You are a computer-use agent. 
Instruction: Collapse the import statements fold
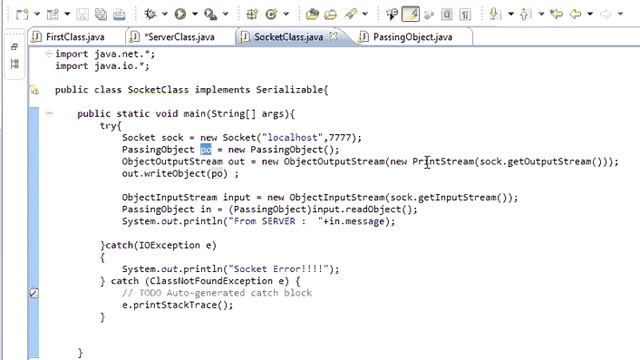[x=49, y=54]
